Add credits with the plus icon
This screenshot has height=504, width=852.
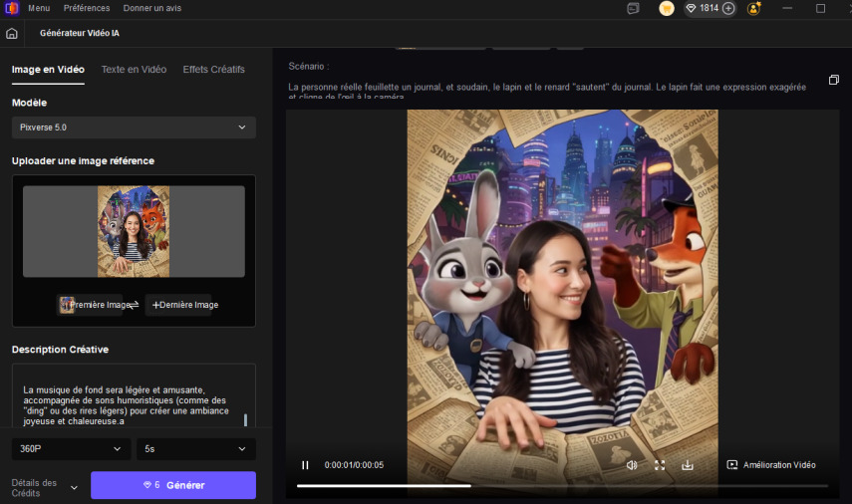[x=728, y=8]
